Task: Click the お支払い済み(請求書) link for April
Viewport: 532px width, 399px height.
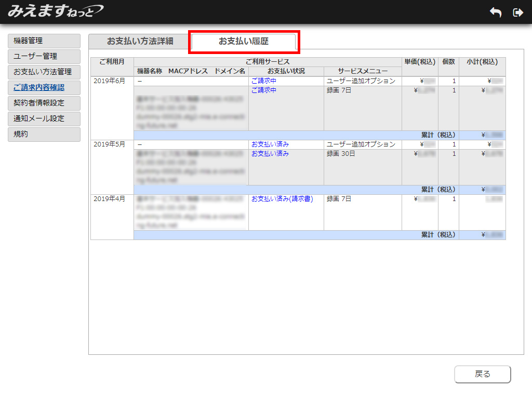Action: 282,199
